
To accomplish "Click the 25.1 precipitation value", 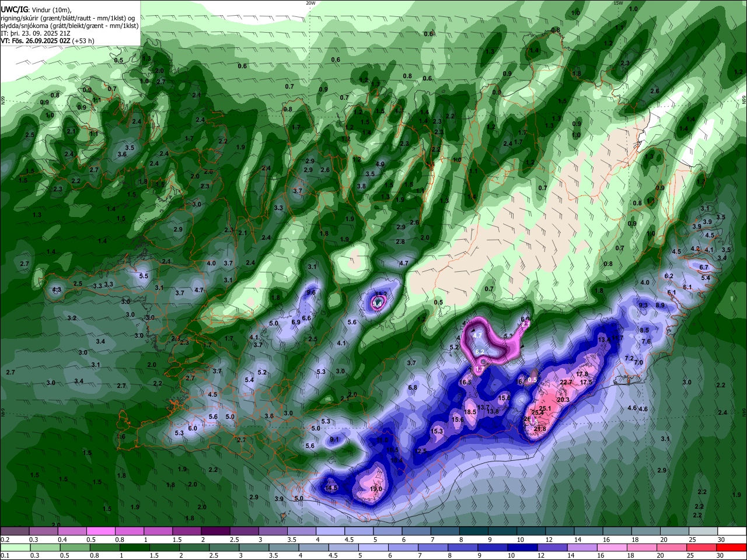I will tap(545, 409).
